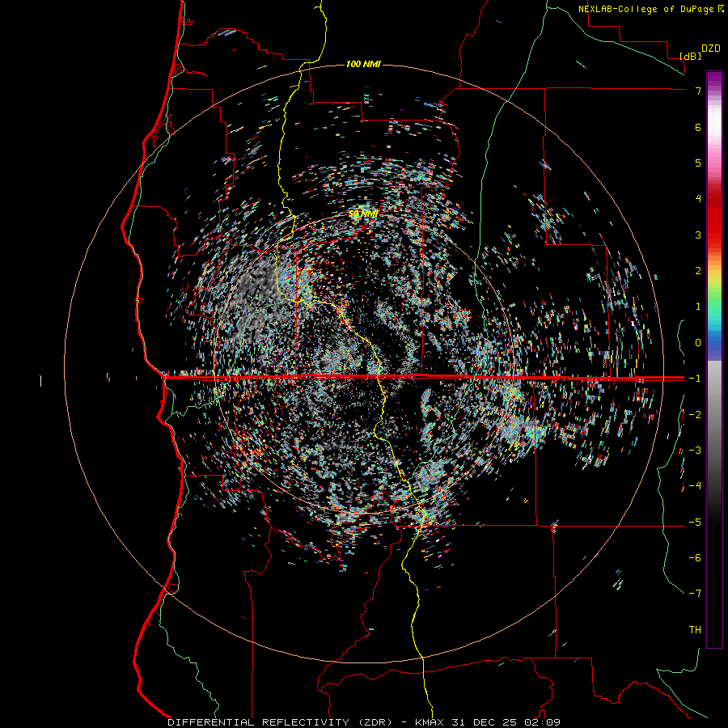
Task: Click the -7 value on the scale
Action: tap(695, 594)
